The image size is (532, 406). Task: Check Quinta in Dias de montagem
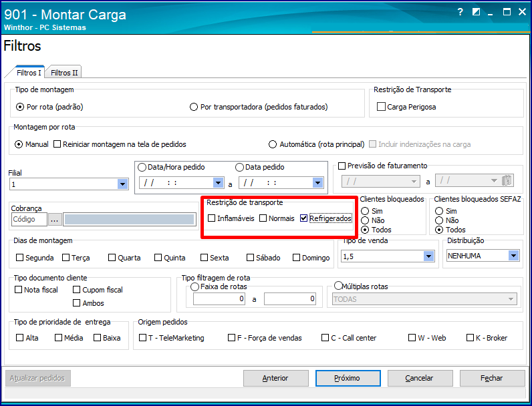[158, 258]
